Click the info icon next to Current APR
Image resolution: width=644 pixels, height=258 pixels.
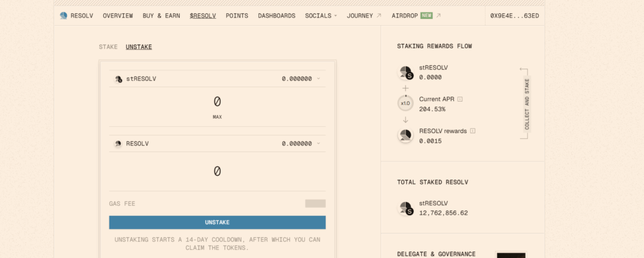(460, 99)
